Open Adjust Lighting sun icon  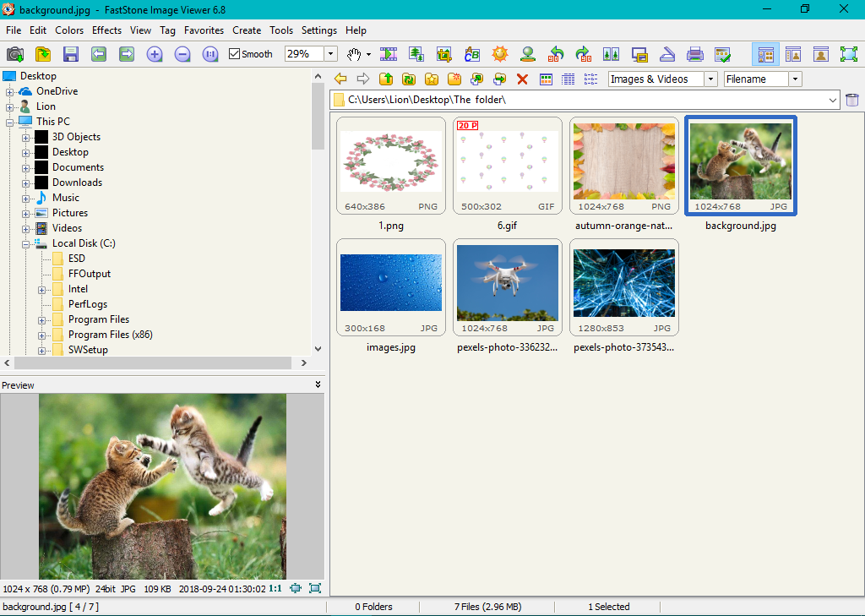(500, 54)
